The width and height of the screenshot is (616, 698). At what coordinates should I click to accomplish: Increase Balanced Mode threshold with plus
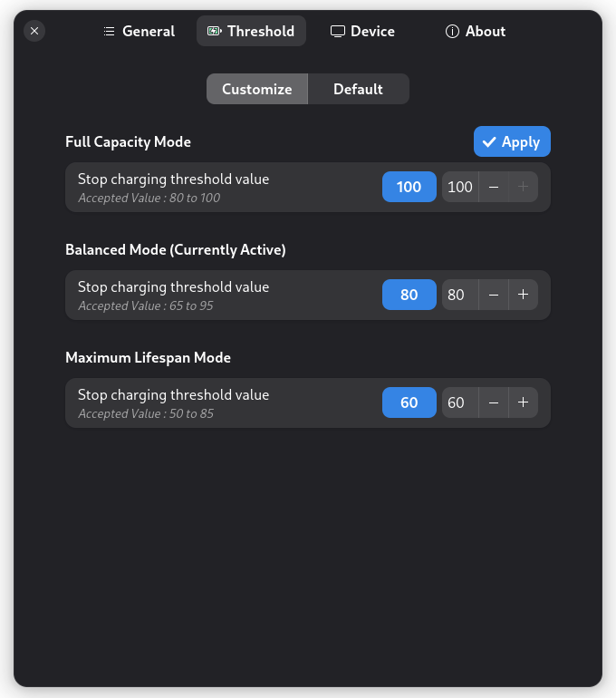pos(523,295)
